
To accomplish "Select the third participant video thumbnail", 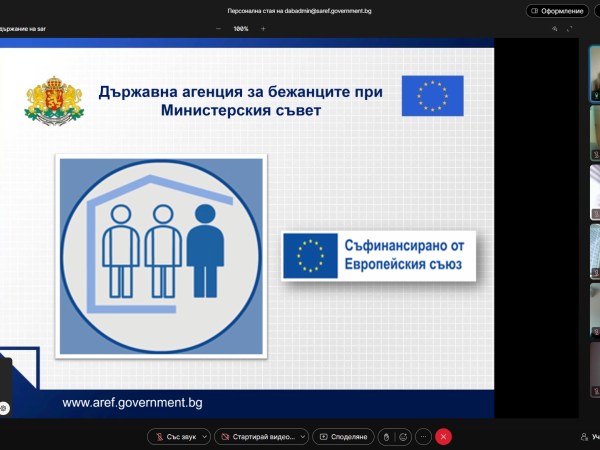I will [595, 192].
